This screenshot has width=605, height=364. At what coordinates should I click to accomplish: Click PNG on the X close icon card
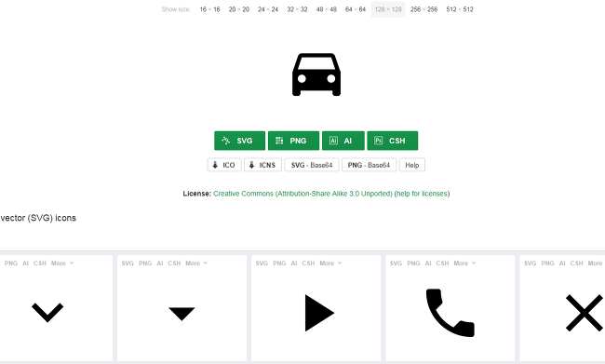[x=548, y=263]
